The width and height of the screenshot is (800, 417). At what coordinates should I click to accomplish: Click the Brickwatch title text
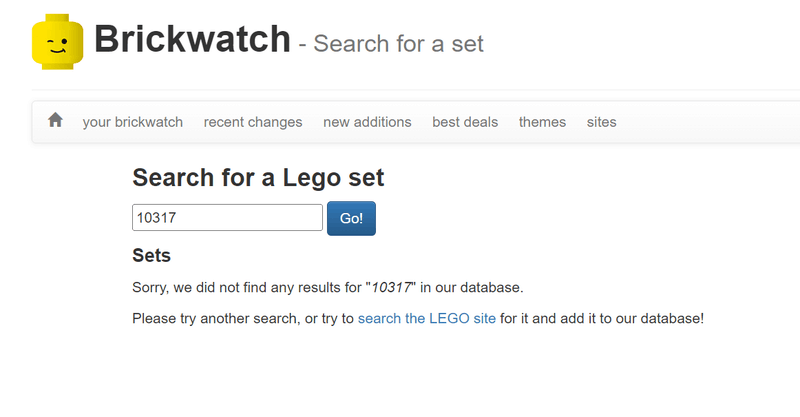coord(192,40)
